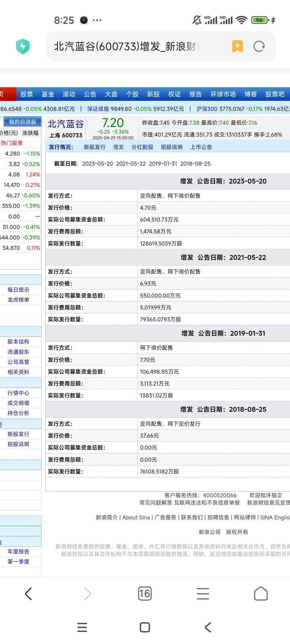Click the 沪深300 index link
290x644 pixels.
pyautogui.click(x=207, y=109)
